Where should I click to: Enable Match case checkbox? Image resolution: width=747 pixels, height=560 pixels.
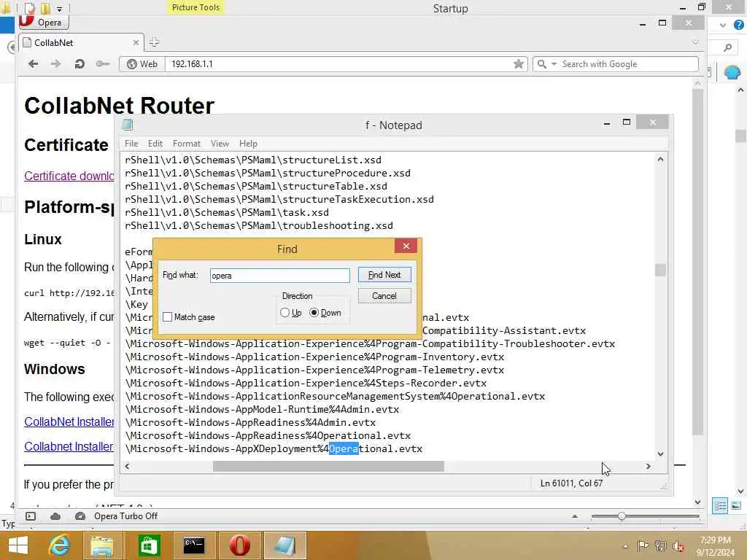pyautogui.click(x=167, y=317)
